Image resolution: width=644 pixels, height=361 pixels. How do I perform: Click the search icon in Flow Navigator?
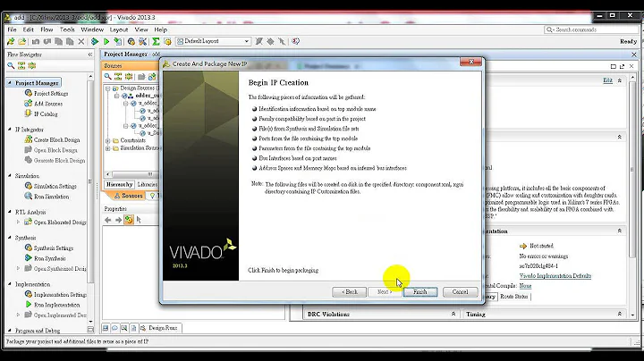(x=11, y=65)
